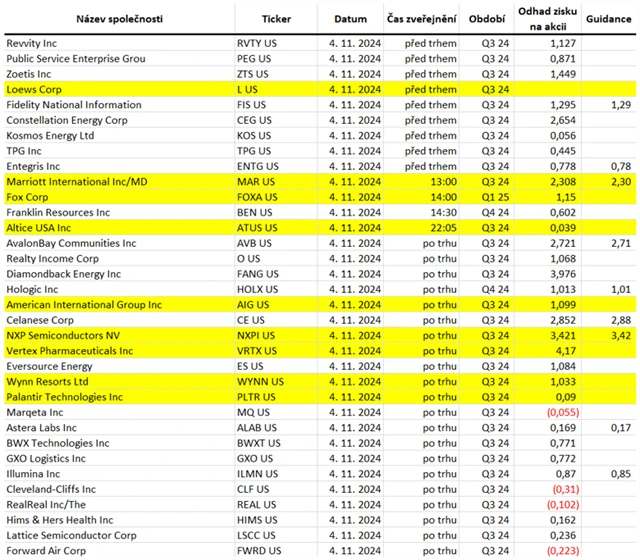Click the 'Q1 25' period cell for Fox Corp
The image size is (640, 560).
(x=495, y=198)
